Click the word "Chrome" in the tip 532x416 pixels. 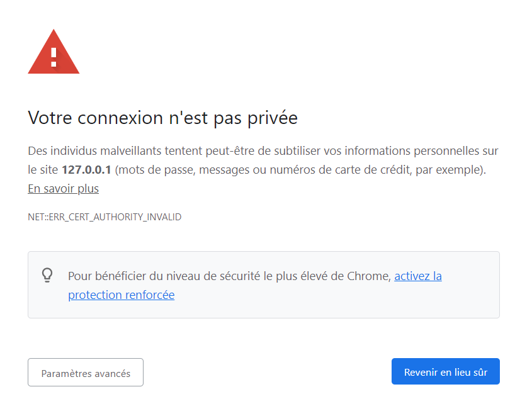coord(370,276)
